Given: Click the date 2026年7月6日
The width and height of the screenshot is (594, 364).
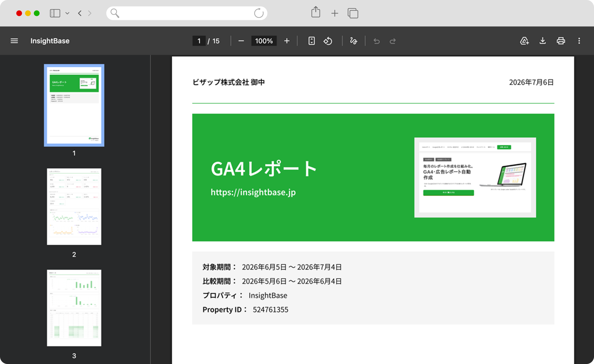Looking at the screenshot, I should (x=531, y=82).
